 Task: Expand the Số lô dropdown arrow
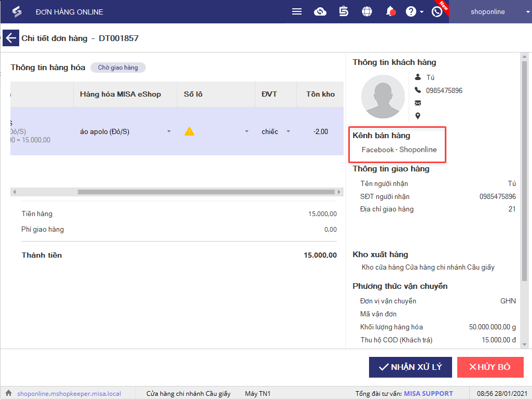click(247, 131)
